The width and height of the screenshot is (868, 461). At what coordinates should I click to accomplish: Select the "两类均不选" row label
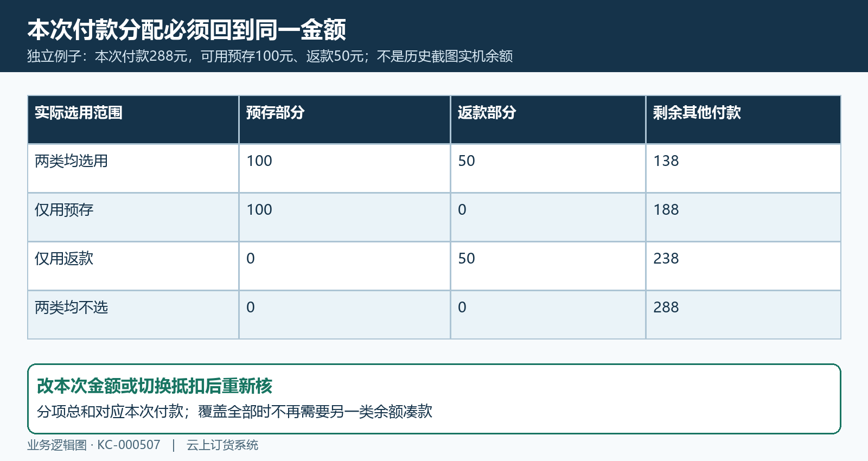(x=71, y=308)
